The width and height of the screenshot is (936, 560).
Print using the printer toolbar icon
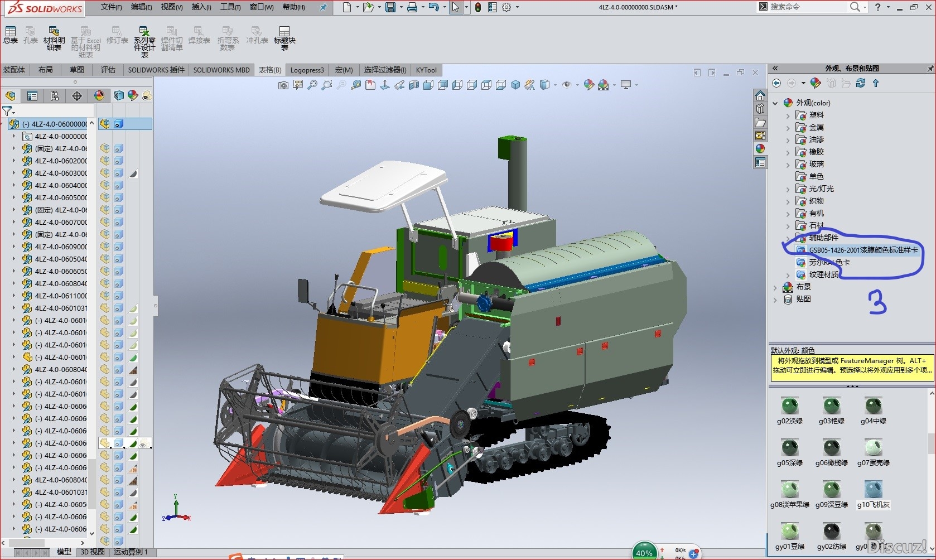coord(412,7)
